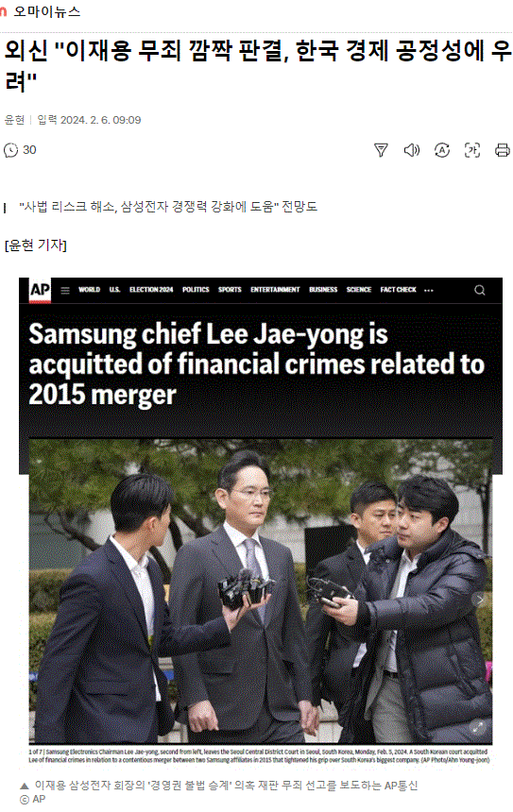Print the article using printer icon
This screenshot has height=812, width=513.
click(x=502, y=150)
